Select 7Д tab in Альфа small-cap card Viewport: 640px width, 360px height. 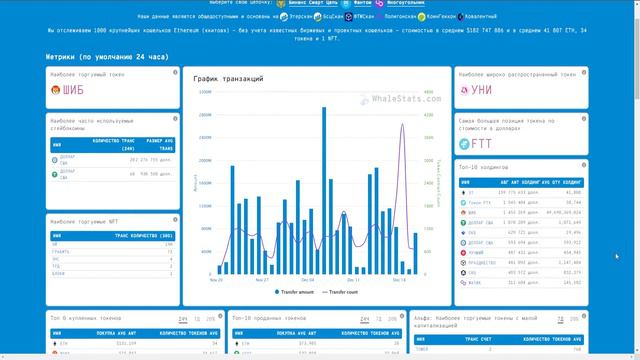coord(560,319)
